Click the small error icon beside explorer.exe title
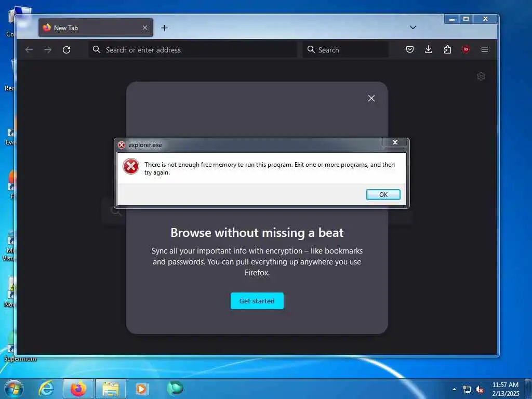 (x=122, y=145)
